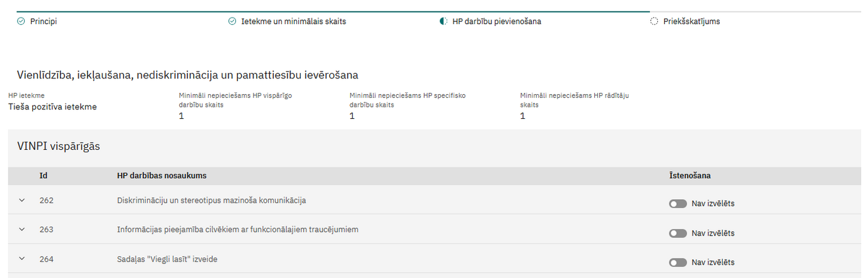Screen dimensions: 868x278
Task: Click Diskrimināciju un stereotipus mazinoša komunikācija
Action: [211, 200]
